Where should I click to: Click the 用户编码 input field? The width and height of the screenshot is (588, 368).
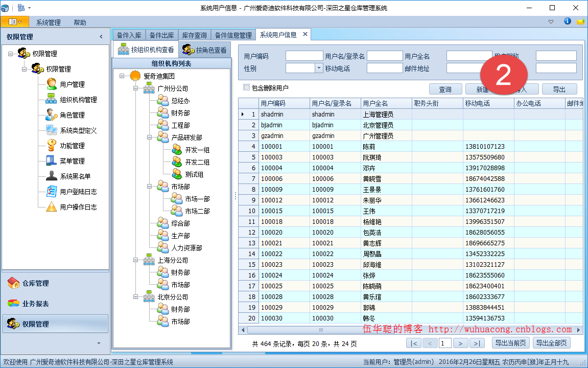coord(304,56)
